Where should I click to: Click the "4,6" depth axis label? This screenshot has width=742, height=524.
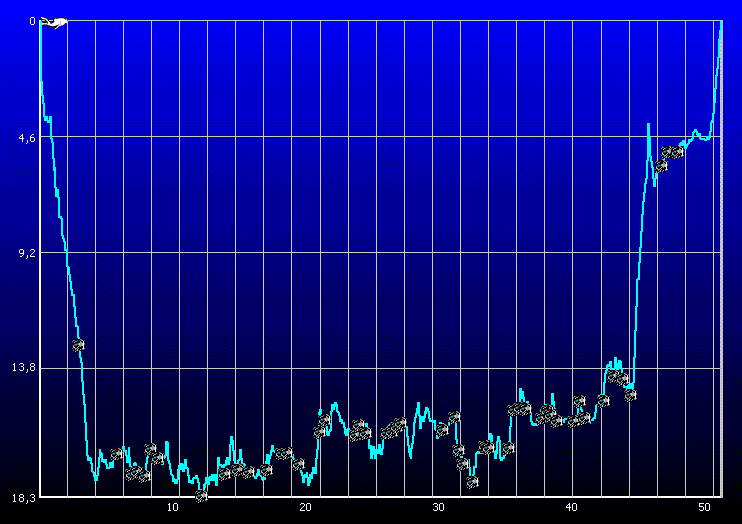27,138
